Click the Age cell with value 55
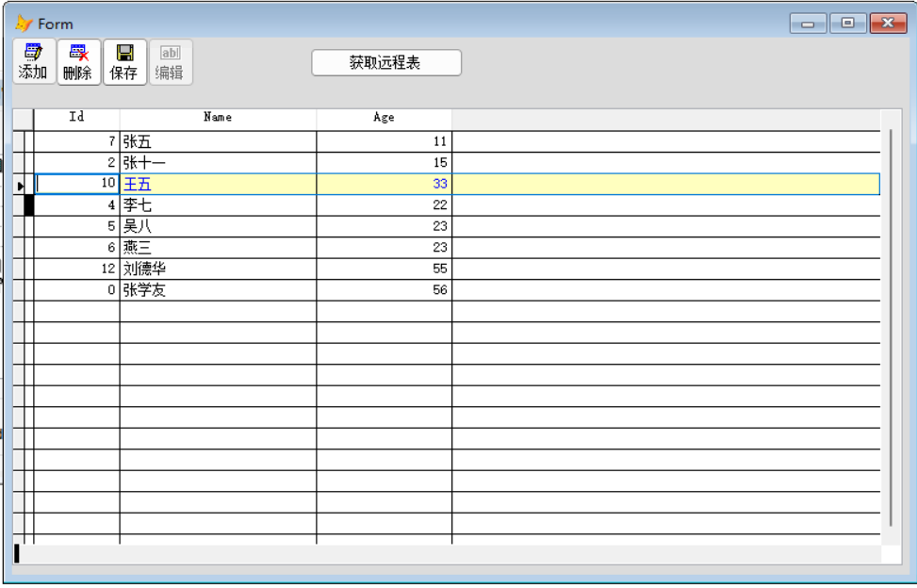The height and width of the screenshot is (588, 917). [x=384, y=269]
